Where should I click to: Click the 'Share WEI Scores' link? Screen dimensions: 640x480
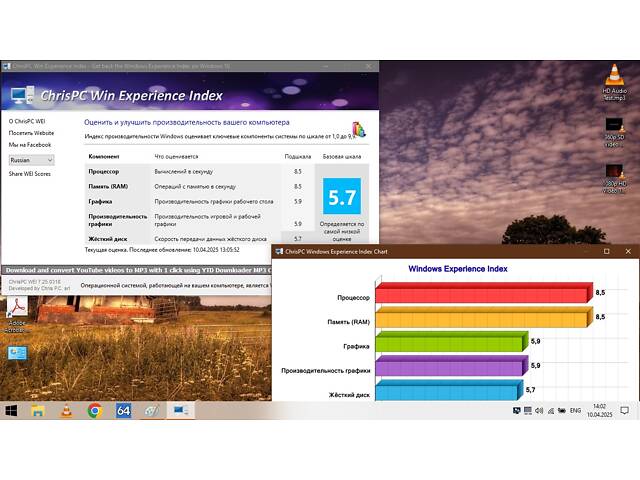tap(30, 174)
